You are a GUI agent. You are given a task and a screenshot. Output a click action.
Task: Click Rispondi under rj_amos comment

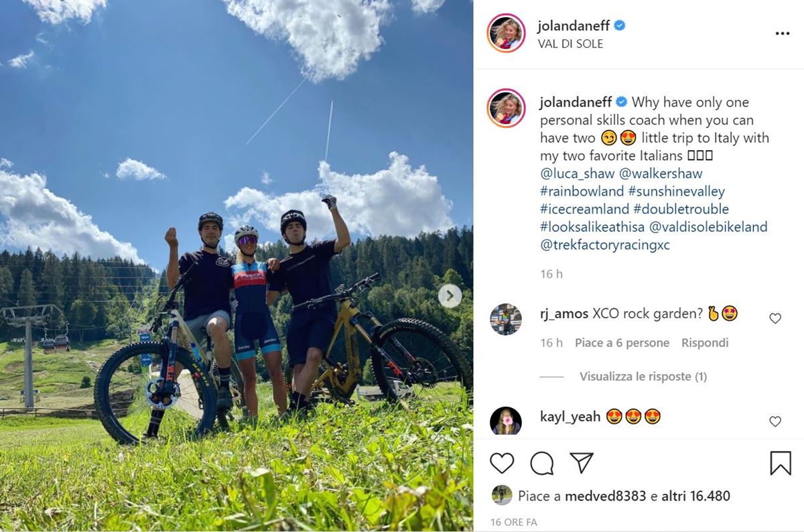705,342
